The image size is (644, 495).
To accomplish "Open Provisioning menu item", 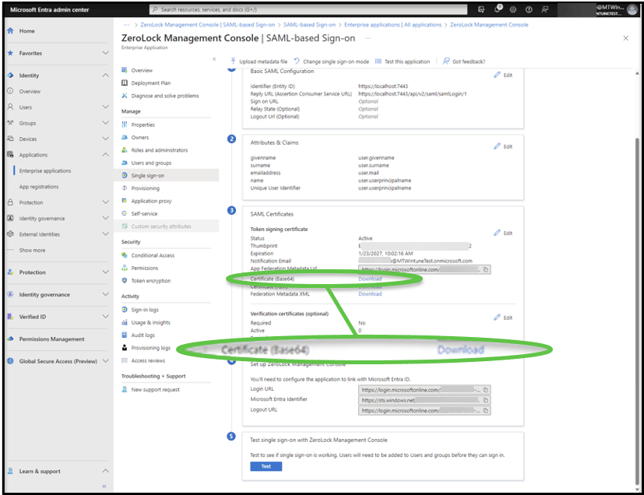I will tap(145, 188).
